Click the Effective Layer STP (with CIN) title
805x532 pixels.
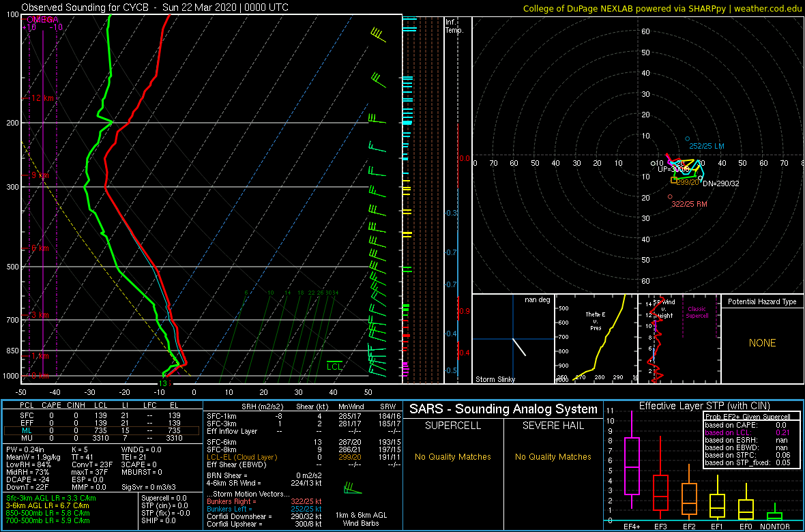[x=704, y=406]
